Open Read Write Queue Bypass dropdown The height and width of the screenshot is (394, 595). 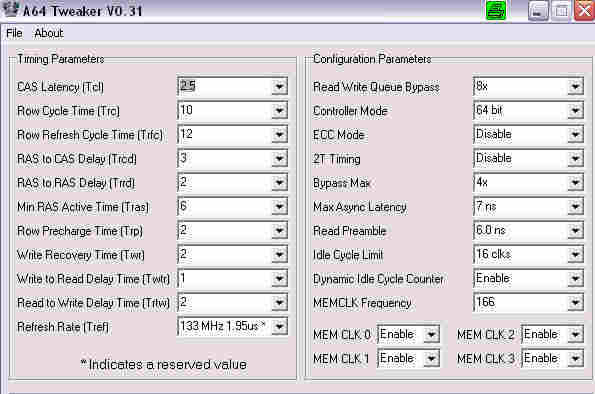click(x=575, y=87)
